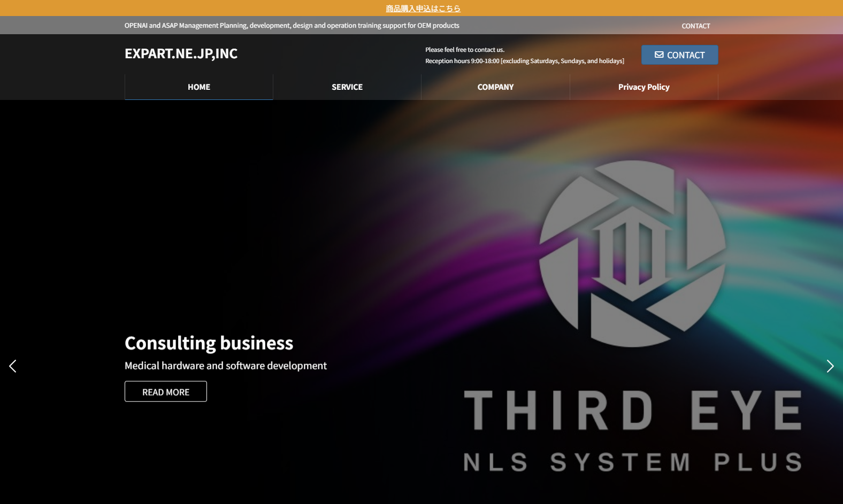Click the Medical hardware and software development subtitle
This screenshot has height=504, width=843.
tap(225, 366)
